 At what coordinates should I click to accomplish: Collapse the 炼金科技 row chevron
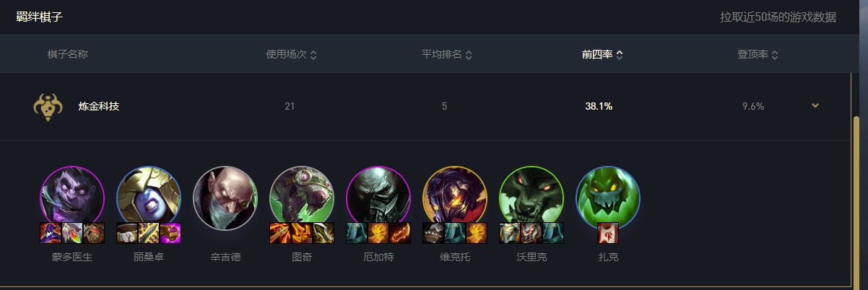pyautogui.click(x=815, y=105)
